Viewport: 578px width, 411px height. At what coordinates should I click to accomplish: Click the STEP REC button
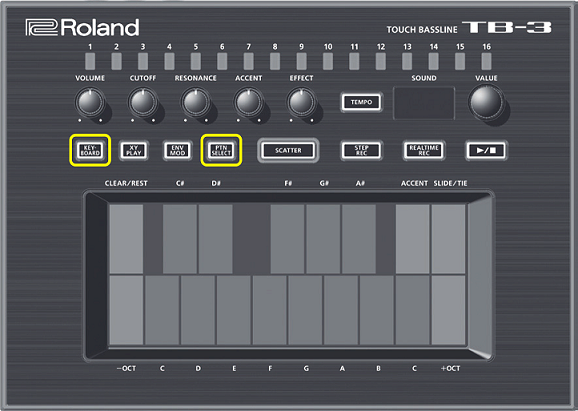click(x=361, y=150)
